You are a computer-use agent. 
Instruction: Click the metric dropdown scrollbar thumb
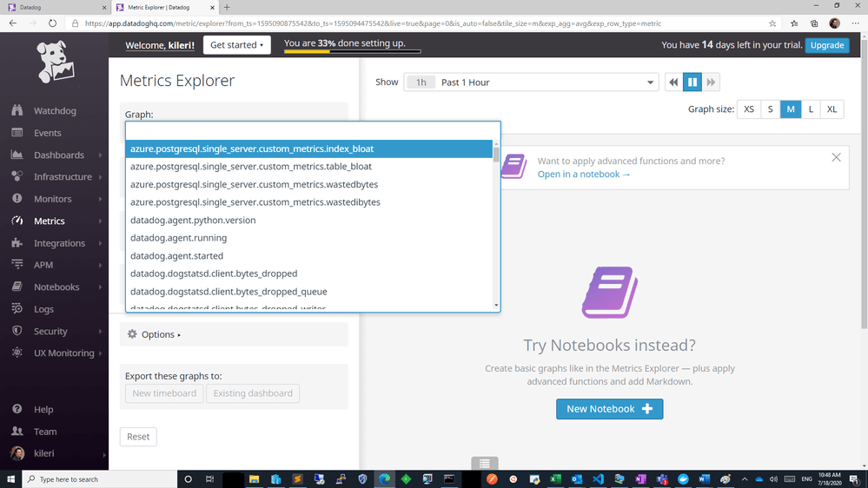496,155
